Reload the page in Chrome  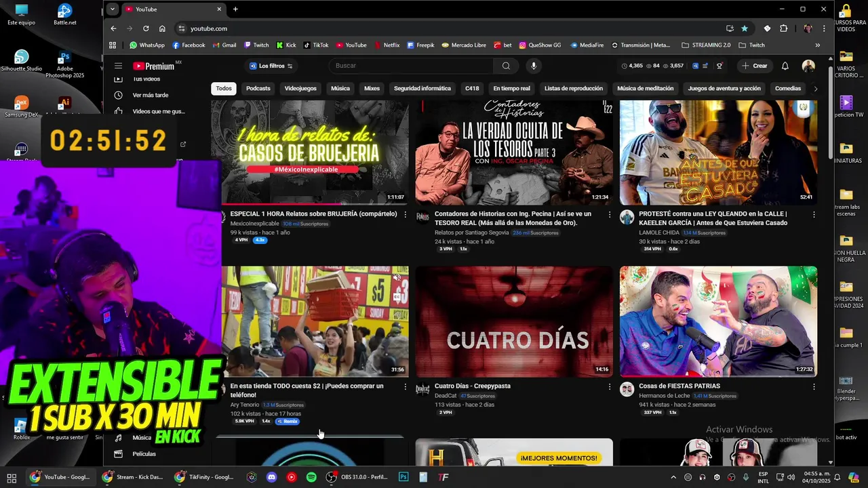pos(146,28)
